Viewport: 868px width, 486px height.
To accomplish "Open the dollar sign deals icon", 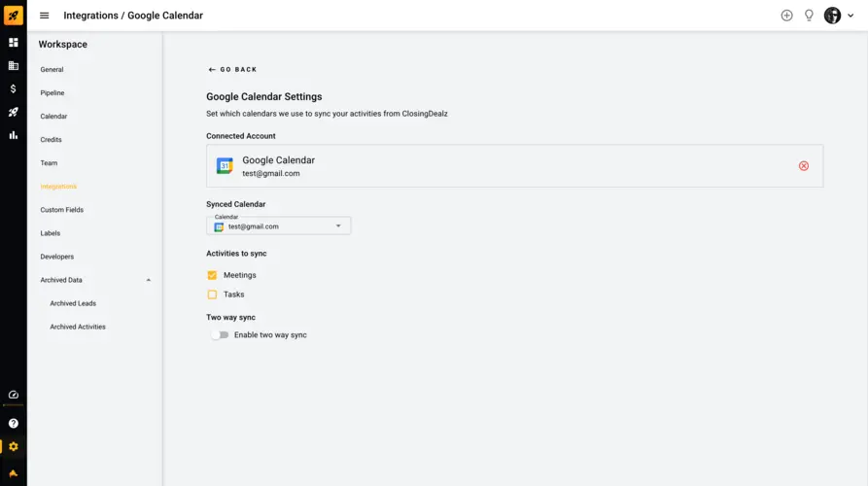I will [14, 88].
